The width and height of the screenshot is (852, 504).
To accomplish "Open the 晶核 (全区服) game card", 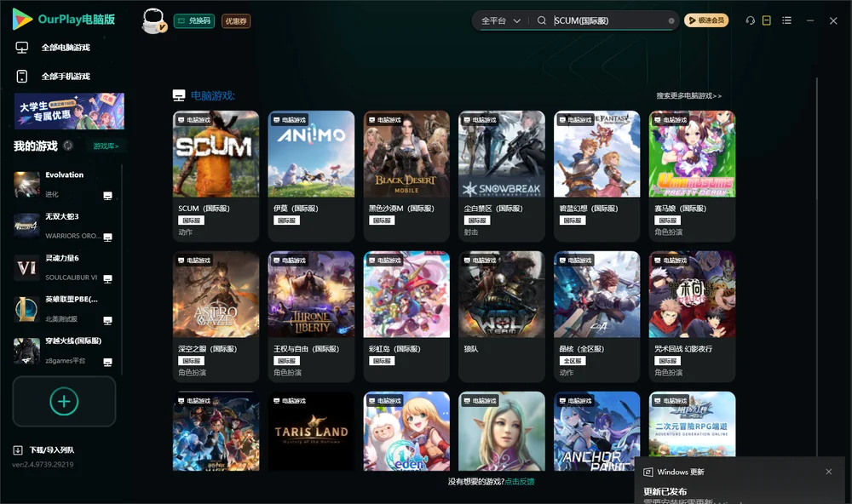I will [597, 317].
